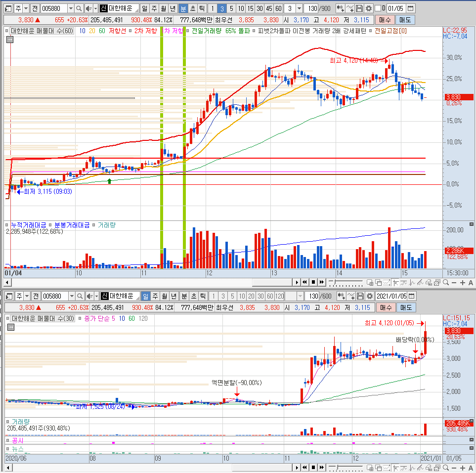
Task: Open 대한해운 stock name selector in top chart
Action: (x=120, y=8)
